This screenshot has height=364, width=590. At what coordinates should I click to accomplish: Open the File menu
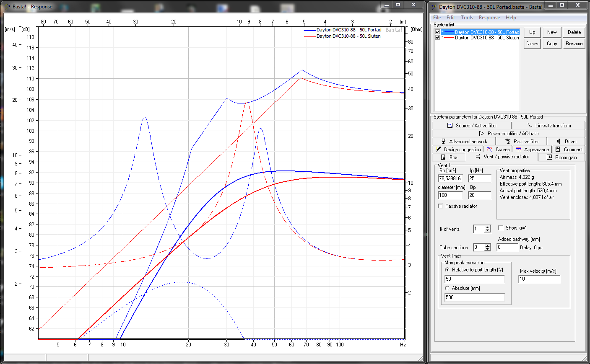[x=437, y=18]
